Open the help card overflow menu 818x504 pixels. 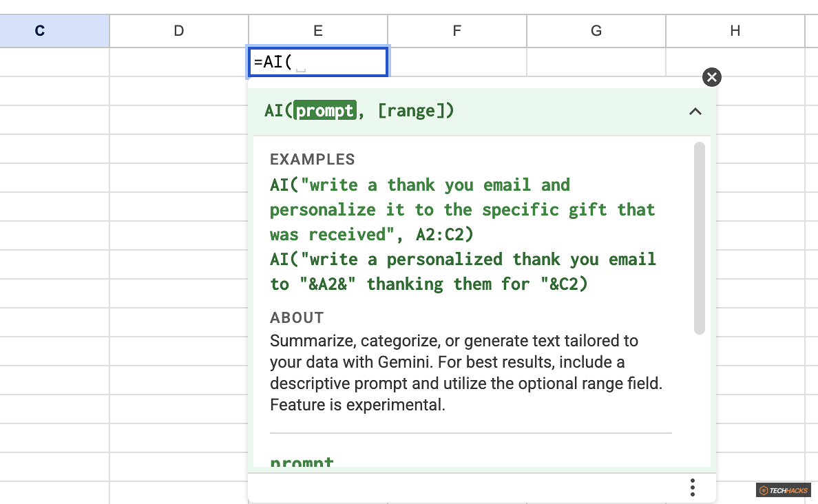(692, 487)
